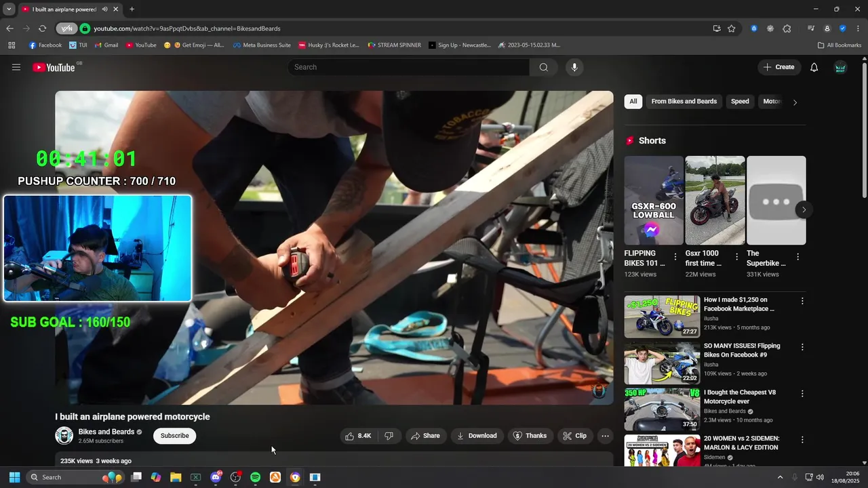Dislike the video with thumbs down
Viewport: 868px width, 488px height.
click(x=389, y=436)
